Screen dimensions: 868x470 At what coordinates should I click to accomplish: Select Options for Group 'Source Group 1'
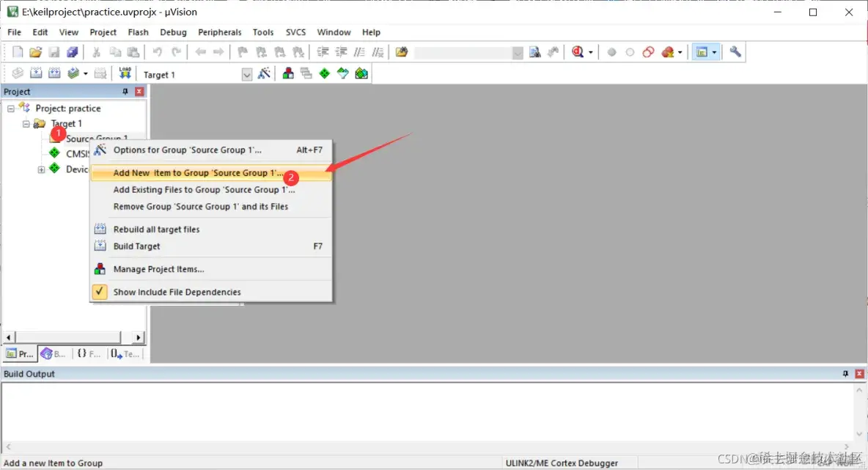[211, 150]
